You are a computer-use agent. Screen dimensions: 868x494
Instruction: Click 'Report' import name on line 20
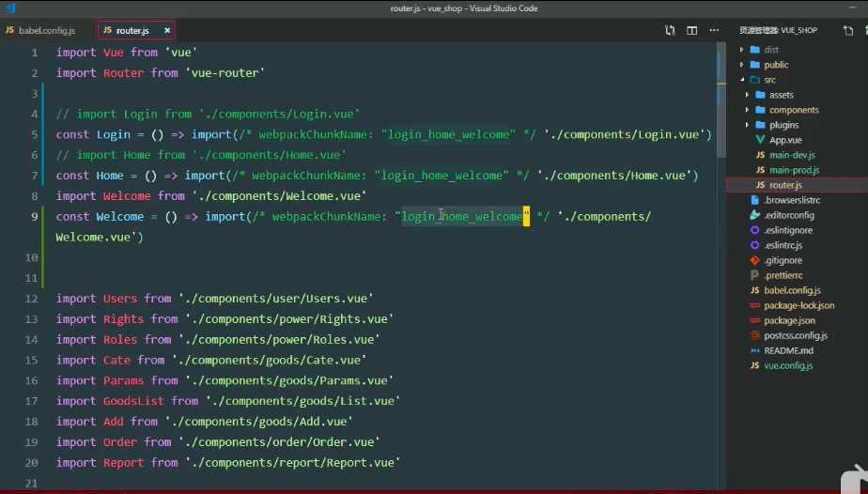[x=123, y=462]
